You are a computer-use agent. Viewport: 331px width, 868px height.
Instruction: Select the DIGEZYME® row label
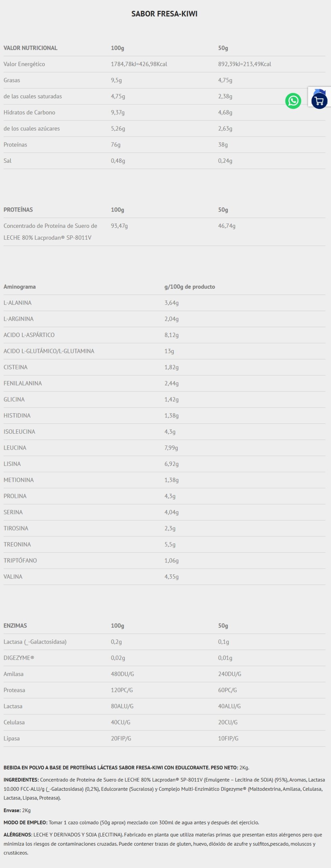19,658
